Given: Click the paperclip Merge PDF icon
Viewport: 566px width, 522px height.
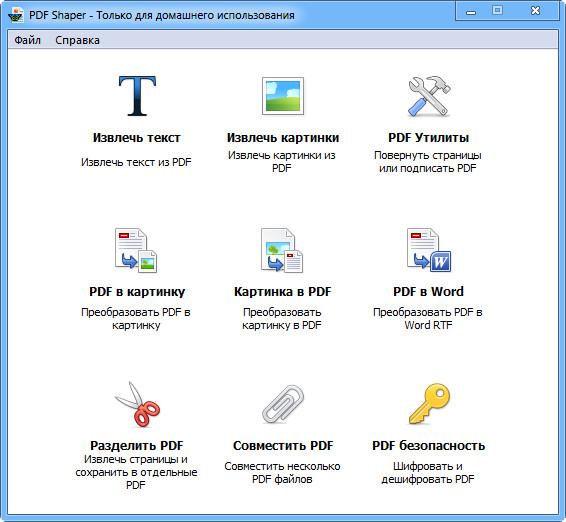Looking at the screenshot, I should (x=283, y=404).
